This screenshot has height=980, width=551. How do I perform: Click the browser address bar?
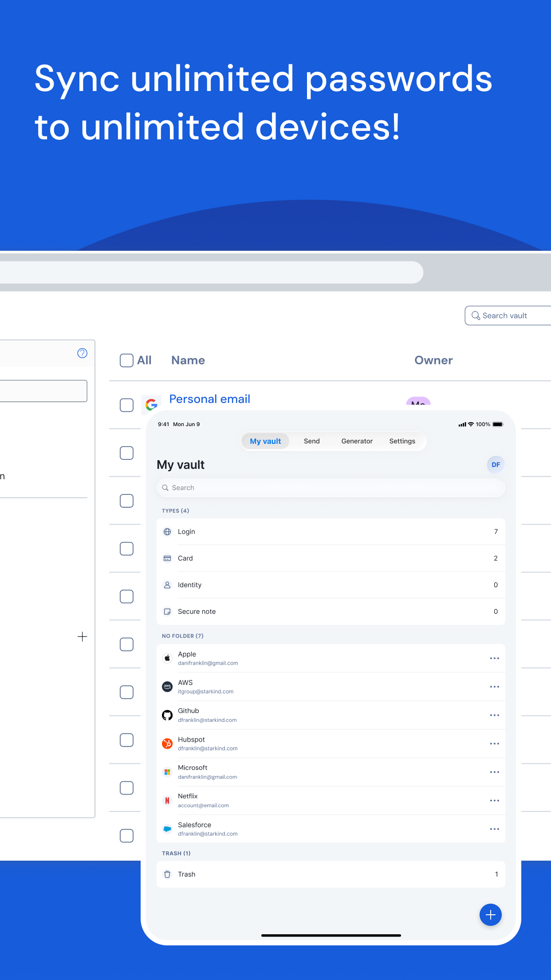(212, 272)
